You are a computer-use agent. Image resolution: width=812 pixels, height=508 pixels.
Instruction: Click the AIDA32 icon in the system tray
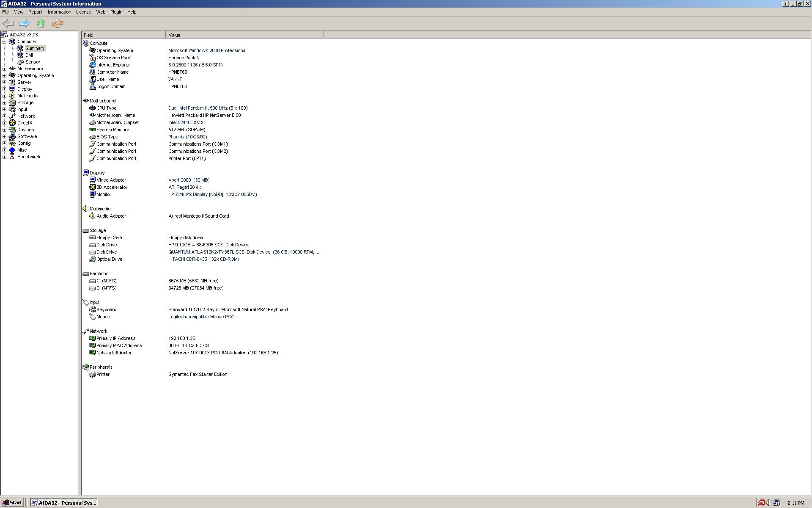coord(776,502)
